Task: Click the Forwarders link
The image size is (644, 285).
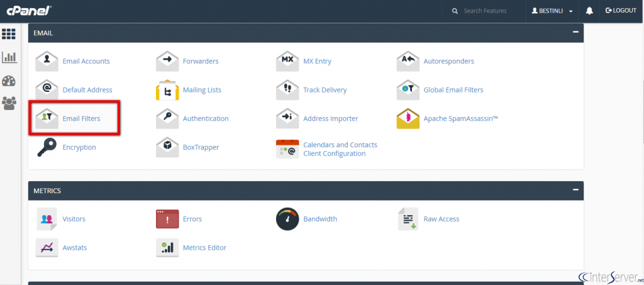Action: tap(201, 61)
